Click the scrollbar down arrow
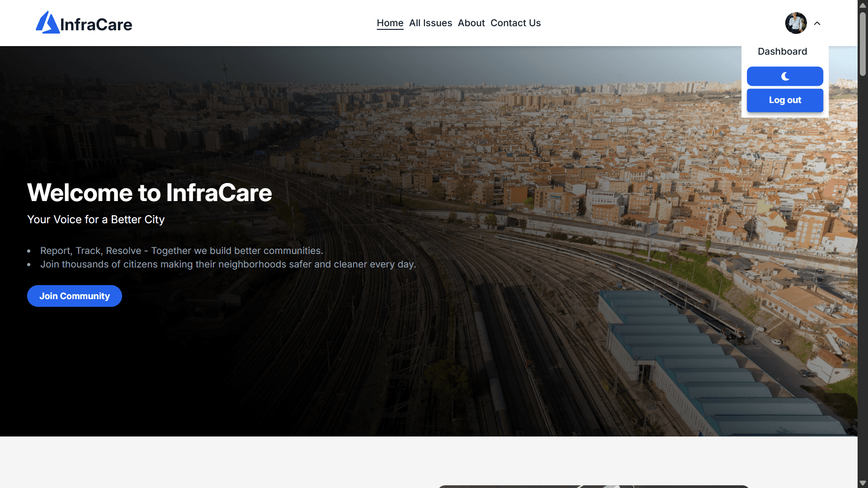The width and height of the screenshot is (868, 488). [x=863, y=483]
